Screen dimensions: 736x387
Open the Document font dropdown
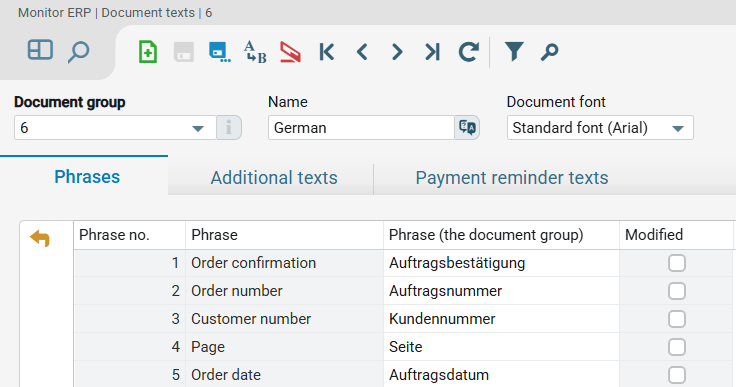pyautogui.click(x=678, y=128)
